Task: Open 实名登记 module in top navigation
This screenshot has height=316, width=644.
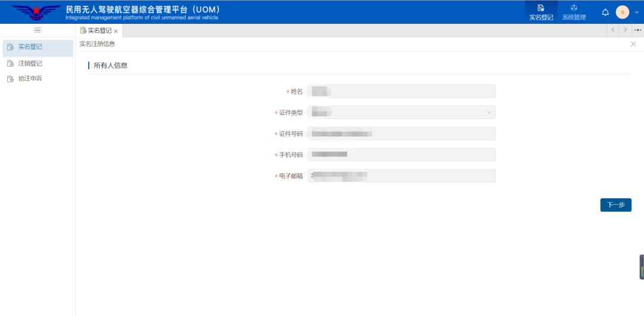Action: click(x=541, y=12)
